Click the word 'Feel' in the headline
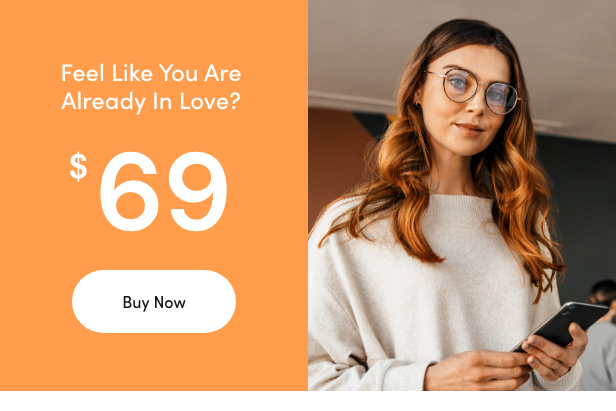 pos(82,73)
